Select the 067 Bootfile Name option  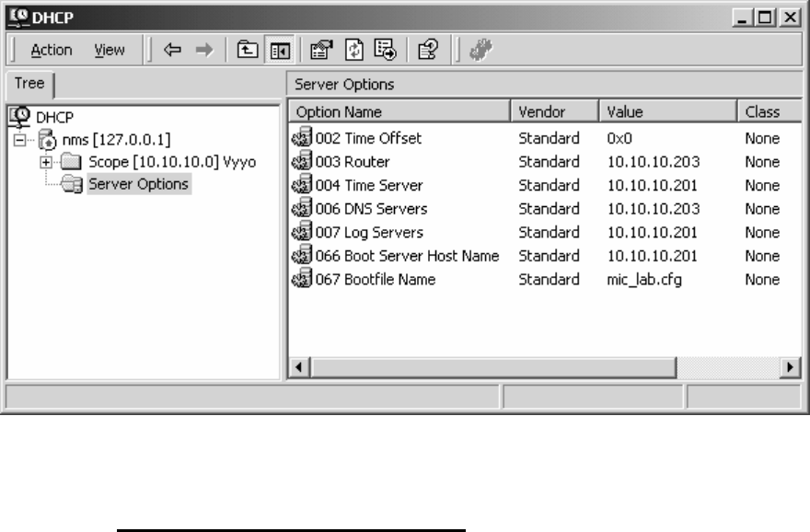[375, 280]
